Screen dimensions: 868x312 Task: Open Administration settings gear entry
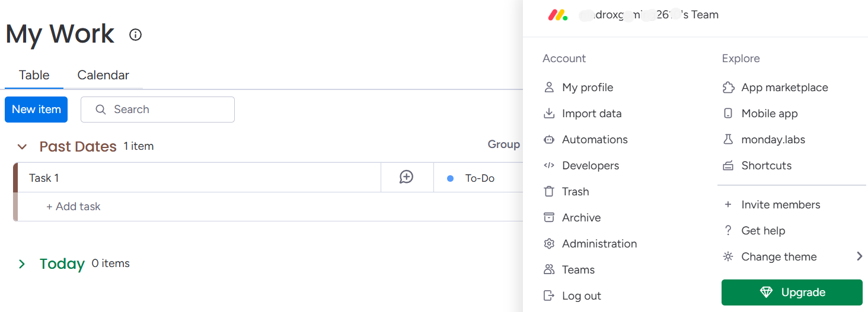tap(590, 243)
